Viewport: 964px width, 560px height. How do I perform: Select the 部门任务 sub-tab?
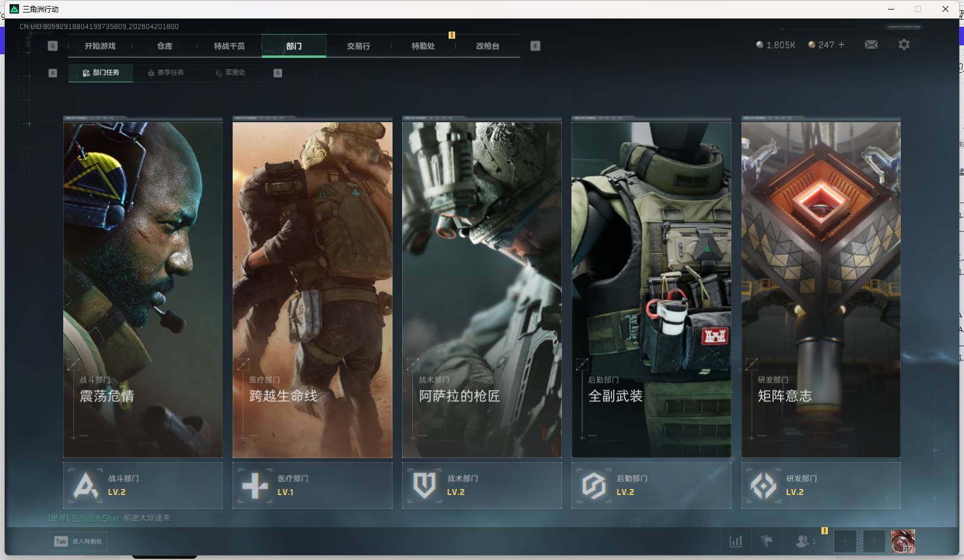[x=101, y=73]
